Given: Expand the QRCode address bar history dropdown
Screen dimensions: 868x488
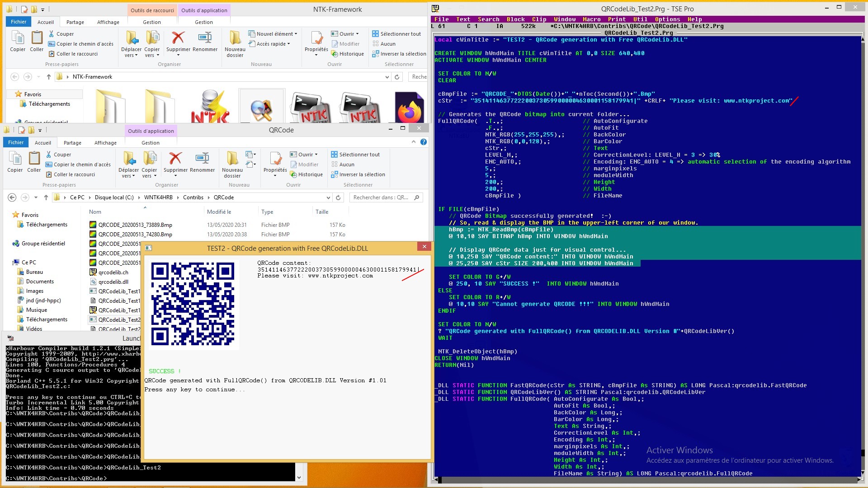Looking at the screenshot, I should point(328,197).
